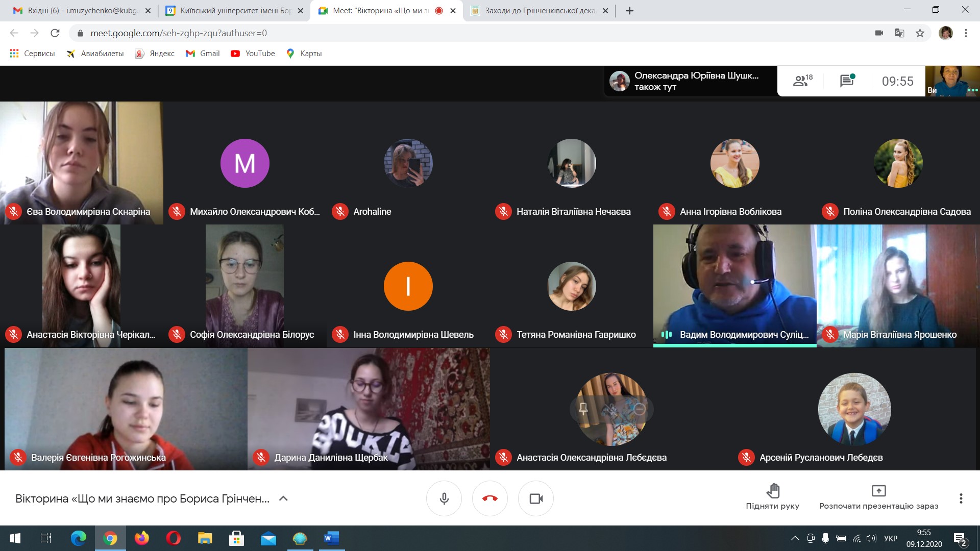The width and height of the screenshot is (980, 551).
Task: Click the red hang-up call button
Action: coord(489,498)
